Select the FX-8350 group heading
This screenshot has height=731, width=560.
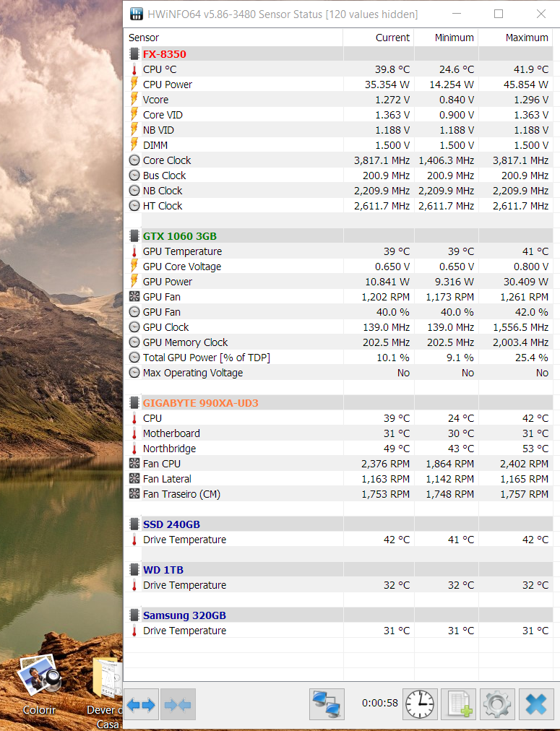(164, 54)
